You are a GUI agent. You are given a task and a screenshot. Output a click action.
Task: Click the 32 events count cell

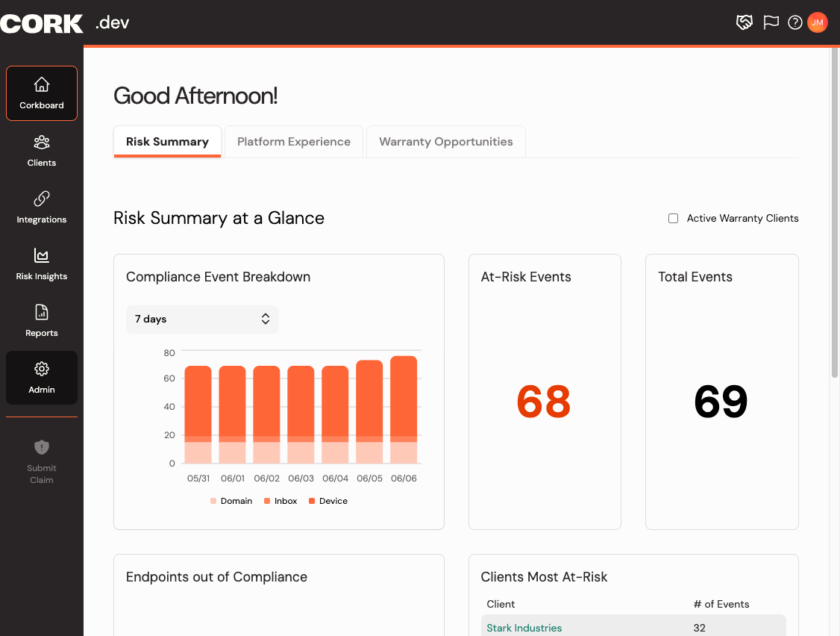699,628
